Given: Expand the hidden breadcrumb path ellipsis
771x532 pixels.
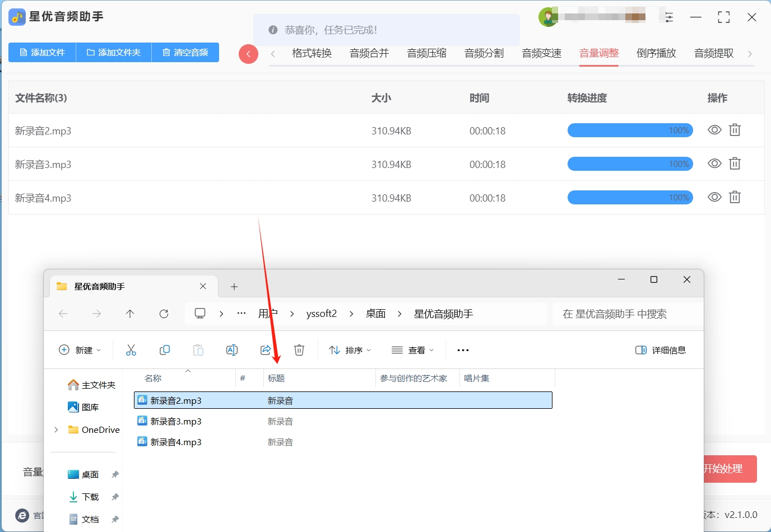Looking at the screenshot, I should click(x=241, y=314).
